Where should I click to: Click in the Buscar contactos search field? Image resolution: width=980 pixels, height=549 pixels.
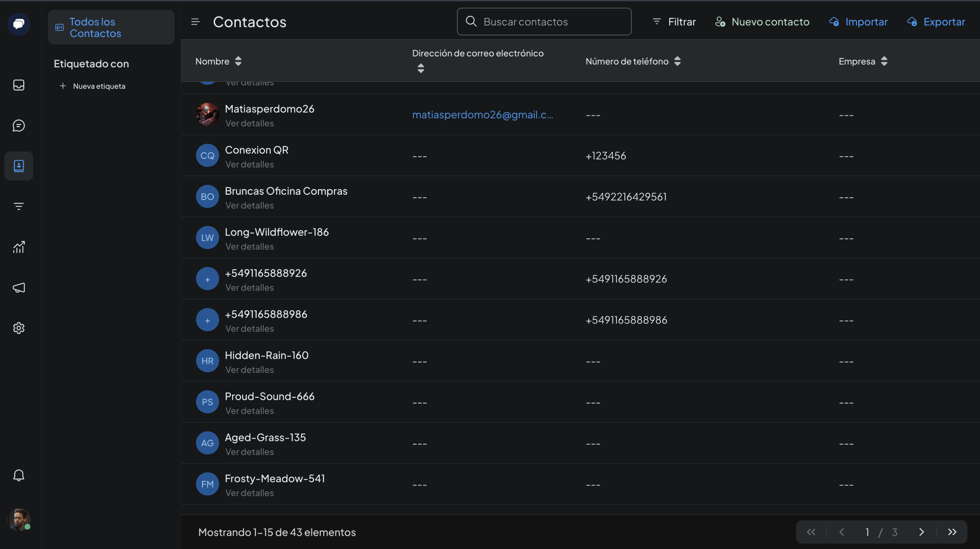(551, 22)
